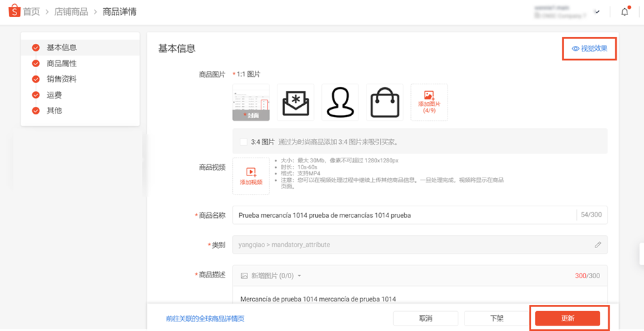Expand the account dropdown chevron
This screenshot has width=644, height=331.
point(597,12)
